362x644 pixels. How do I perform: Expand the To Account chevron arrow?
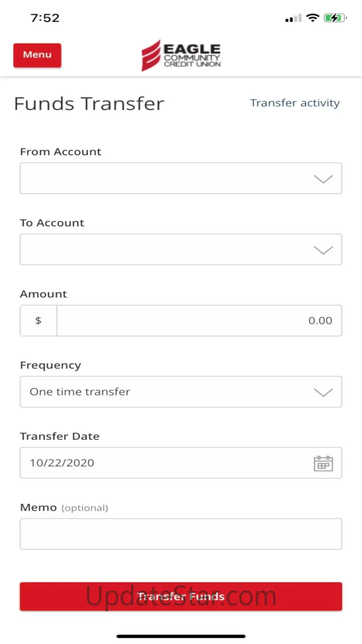(x=323, y=250)
